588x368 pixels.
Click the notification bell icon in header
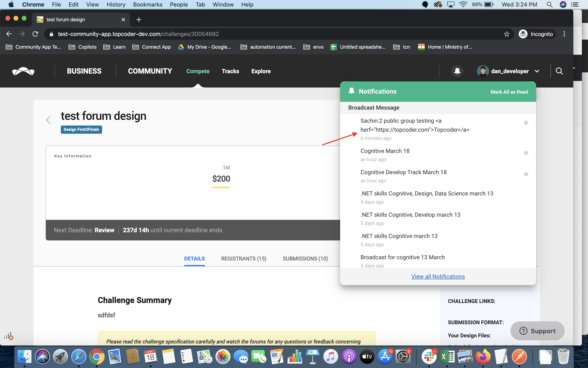(x=457, y=71)
